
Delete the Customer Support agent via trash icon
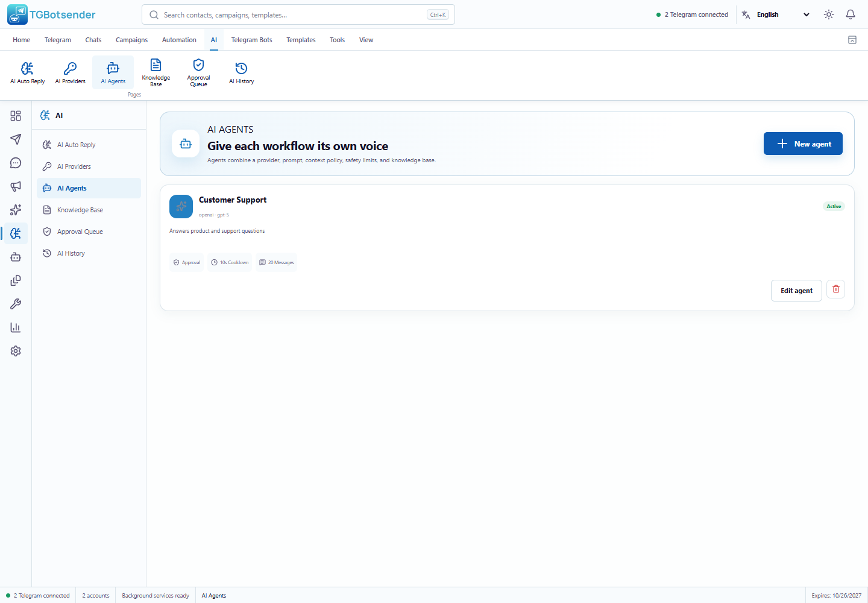click(x=835, y=289)
